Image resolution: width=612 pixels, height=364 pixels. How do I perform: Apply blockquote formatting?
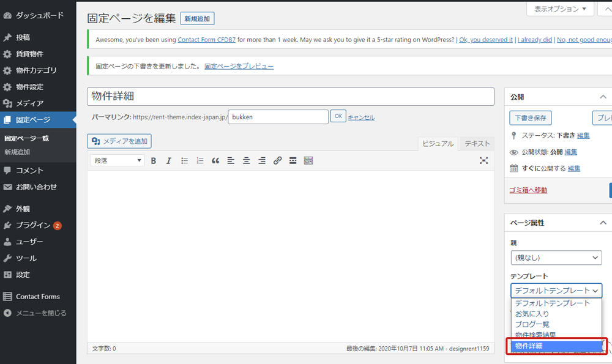point(215,161)
